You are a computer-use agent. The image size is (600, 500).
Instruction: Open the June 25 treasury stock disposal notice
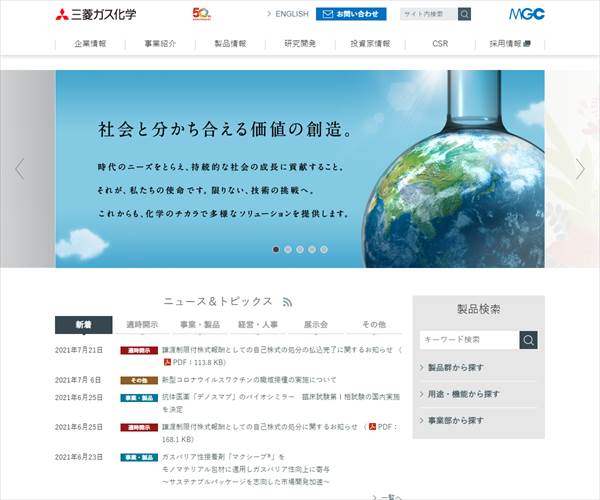pos(280,433)
